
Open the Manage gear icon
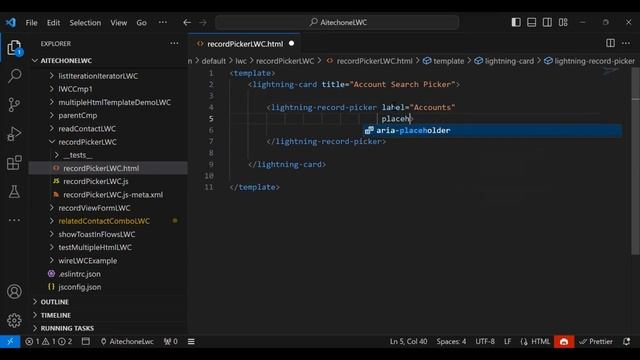(14, 320)
